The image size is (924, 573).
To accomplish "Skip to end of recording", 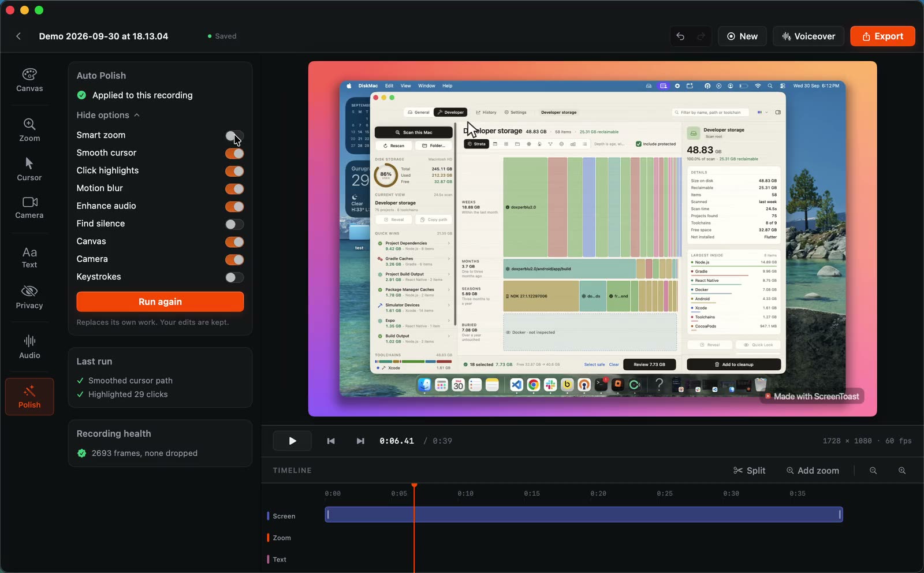I will (x=360, y=441).
